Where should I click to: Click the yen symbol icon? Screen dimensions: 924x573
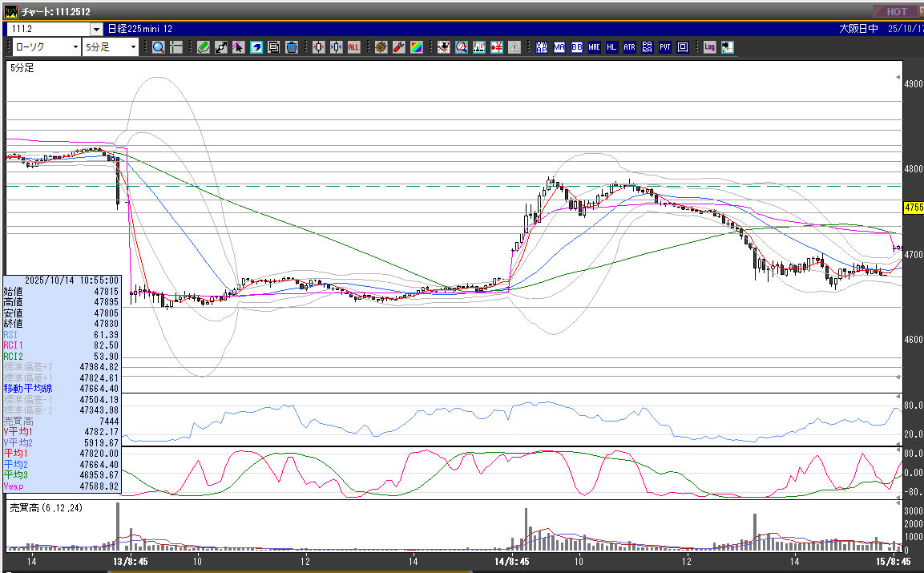pyautogui.click(x=497, y=47)
